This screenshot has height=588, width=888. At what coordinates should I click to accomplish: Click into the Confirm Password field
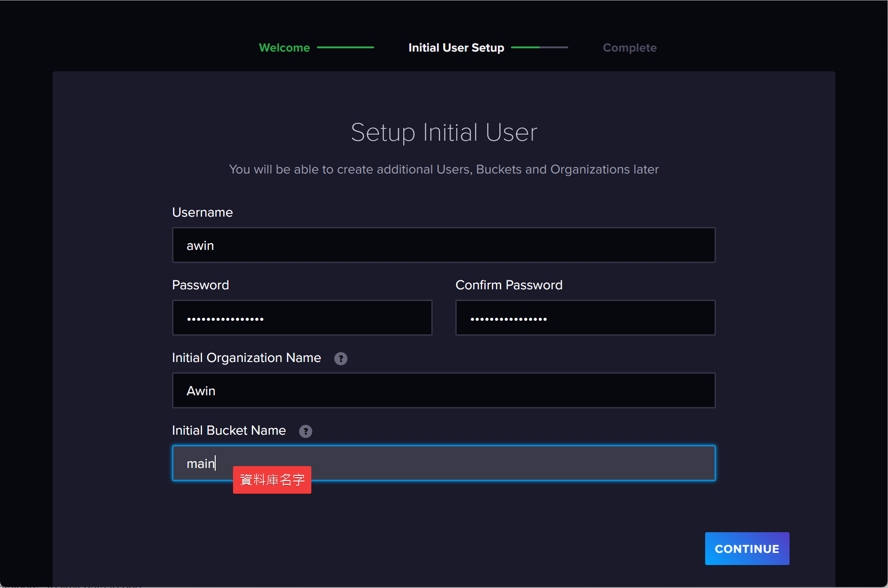pos(585,318)
